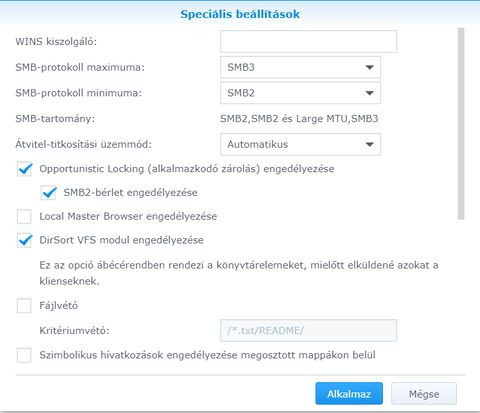
Task: Click the Speciális beállítások dialog title
Action: point(240,14)
